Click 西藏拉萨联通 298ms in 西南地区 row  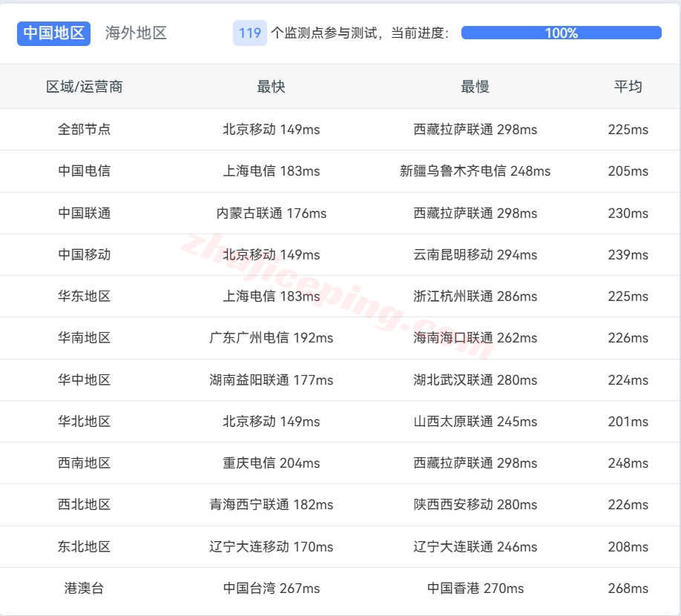475,463
